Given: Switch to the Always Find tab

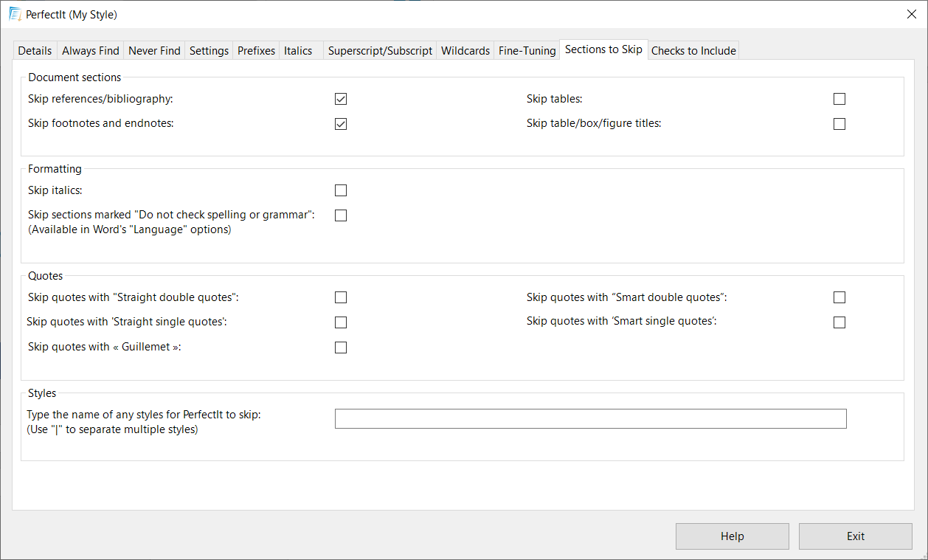Looking at the screenshot, I should pyautogui.click(x=90, y=51).
